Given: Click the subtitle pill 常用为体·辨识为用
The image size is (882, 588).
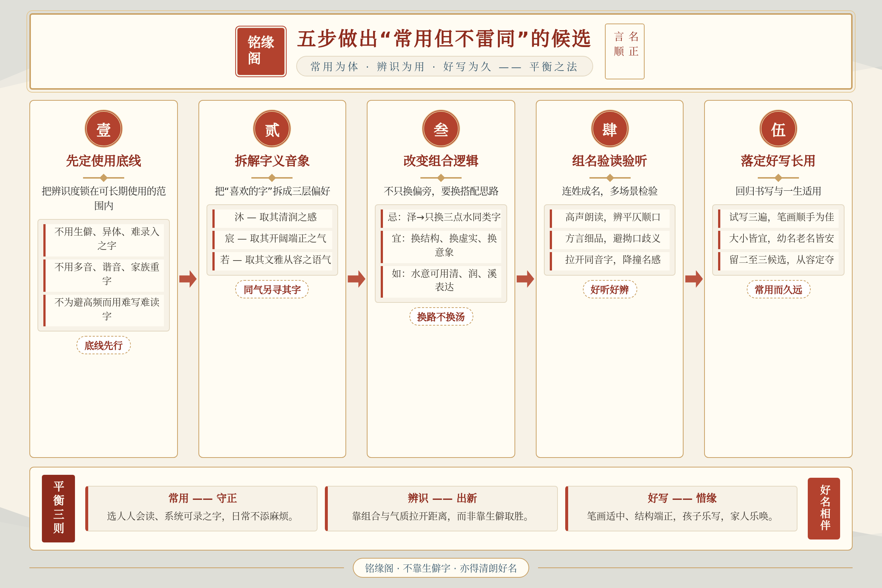Looking at the screenshot, I should coord(444,67).
